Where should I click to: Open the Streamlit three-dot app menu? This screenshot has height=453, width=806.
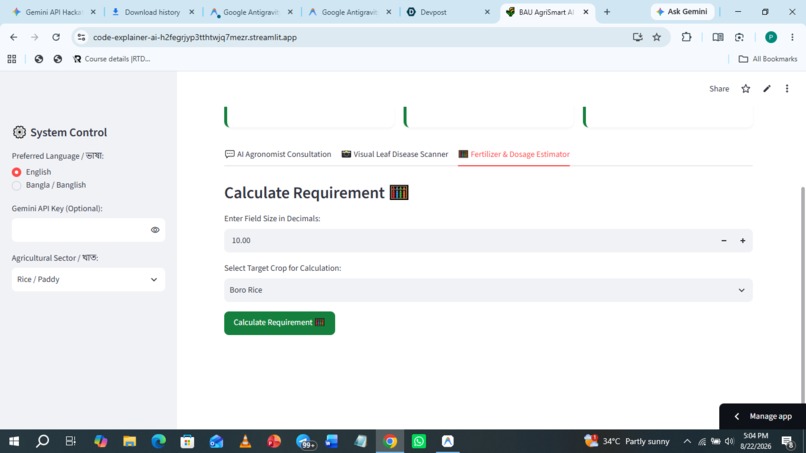point(786,88)
